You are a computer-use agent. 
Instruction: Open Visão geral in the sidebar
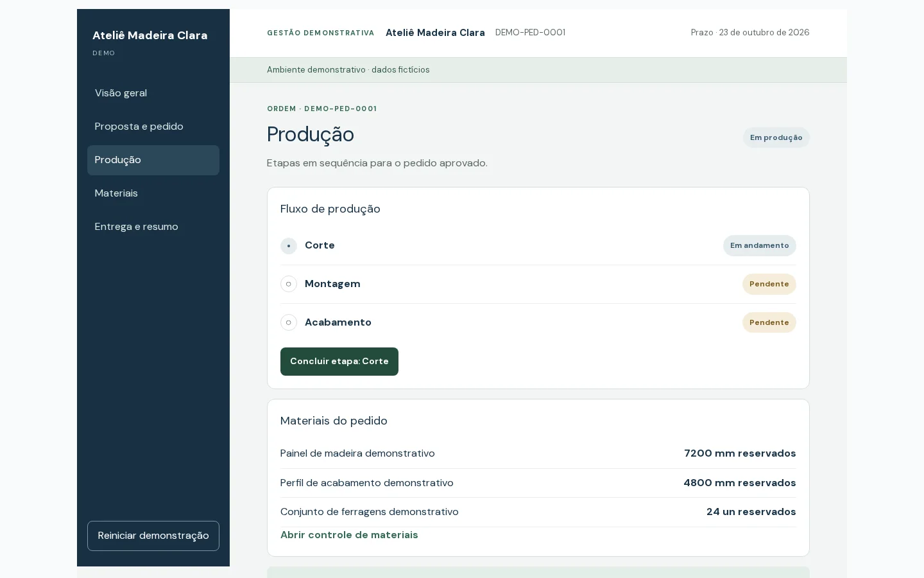(x=153, y=93)
